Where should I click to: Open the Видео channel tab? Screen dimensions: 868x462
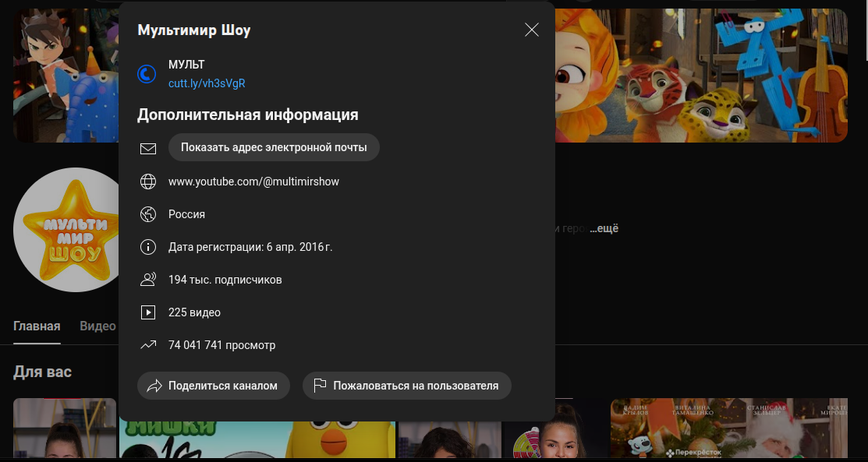(x=97, y=326)
